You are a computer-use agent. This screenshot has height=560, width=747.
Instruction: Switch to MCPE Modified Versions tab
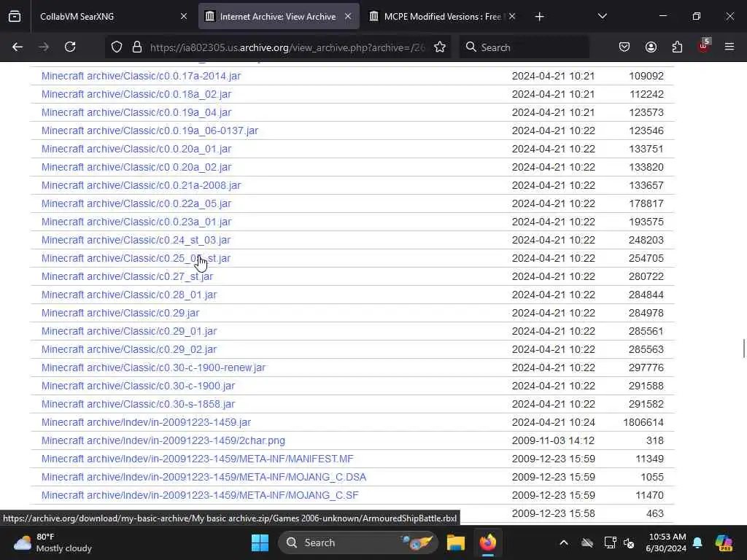tap(442, 17)
